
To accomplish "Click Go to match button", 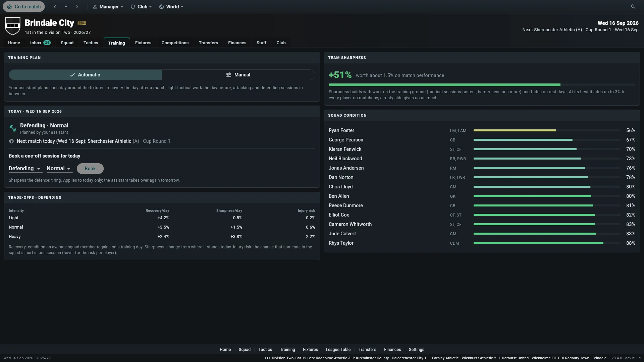I will coord(24,7).
